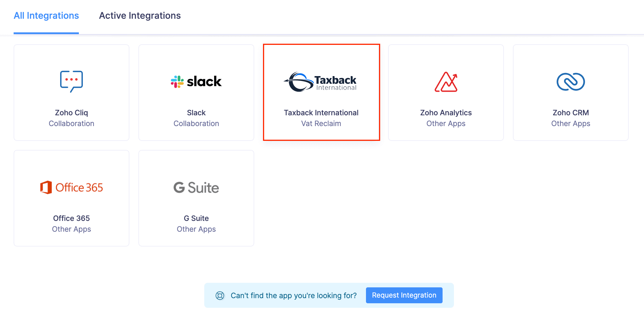
Task: Open the Slack integration name label
Action: point(196,113)
